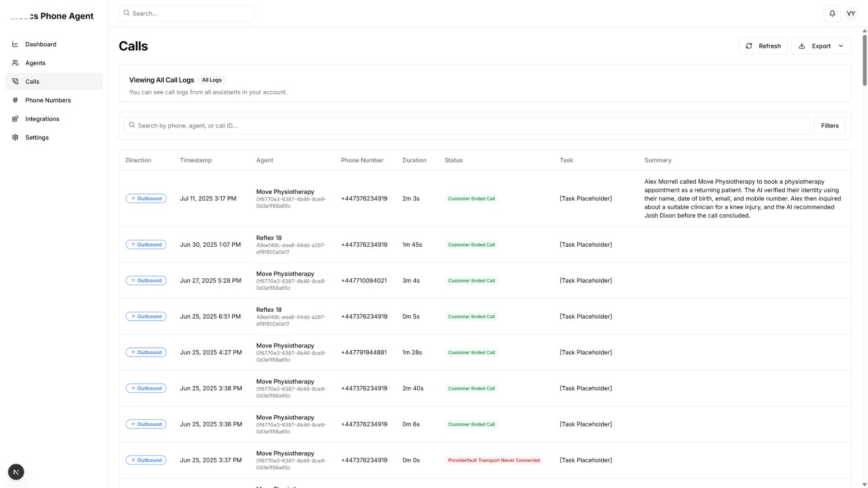This screenshot has height=488, width=868.
Task: Open notifications via the bell icon
Action: pyautogui.click(x=832, y=14)
